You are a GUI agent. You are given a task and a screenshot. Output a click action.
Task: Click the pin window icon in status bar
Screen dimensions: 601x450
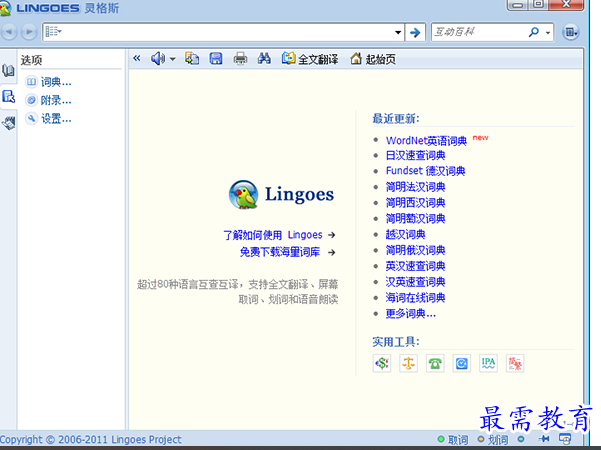pos(544,439)
